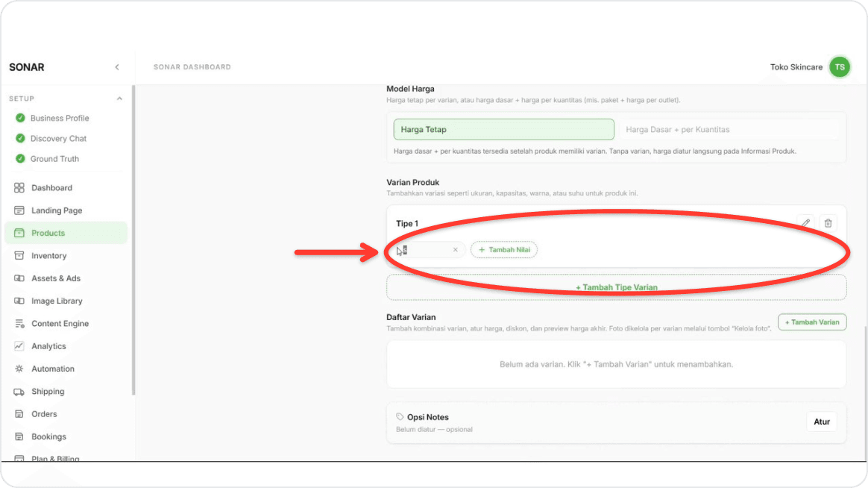Click the Inventory icon
868x488 pixels.
[x=19, y=256]
